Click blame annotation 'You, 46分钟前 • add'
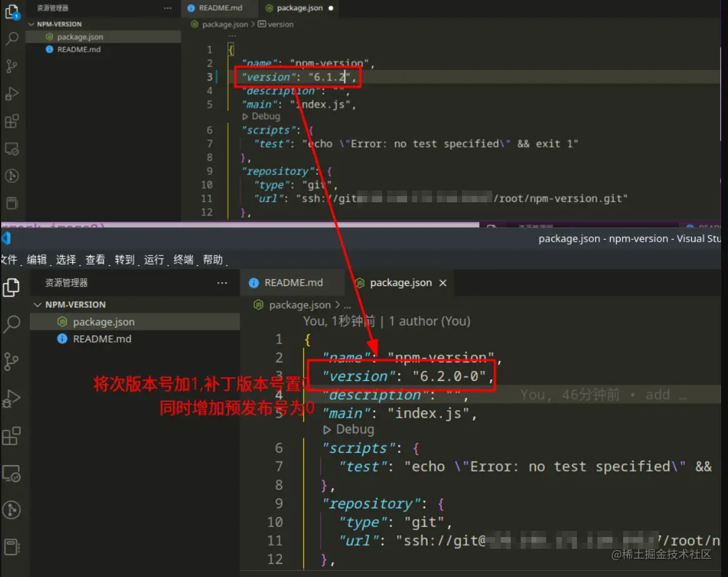 pos(603,395)
